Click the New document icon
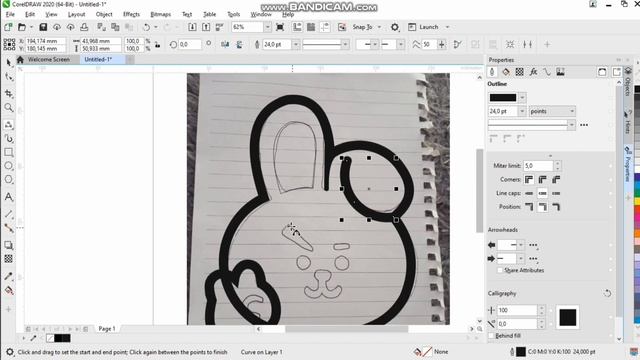The height and width of the screenshot is (360, 640). [x=8, y=27]
